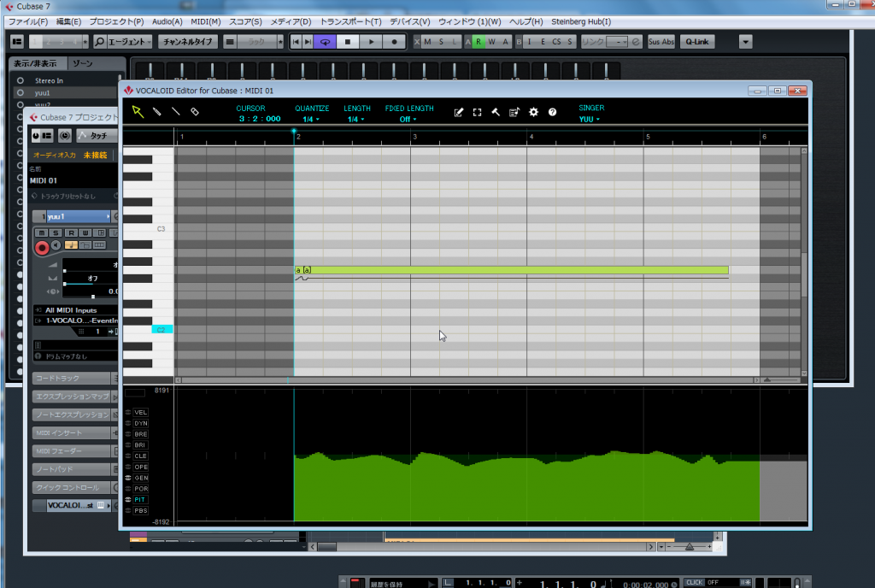Click the transport Record button
This screenshot has width=875, height=588.
(x=394, y=42)
